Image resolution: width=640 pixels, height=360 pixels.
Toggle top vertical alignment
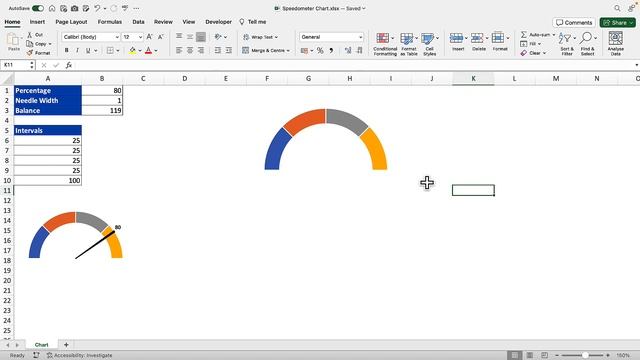pos(179,37)
